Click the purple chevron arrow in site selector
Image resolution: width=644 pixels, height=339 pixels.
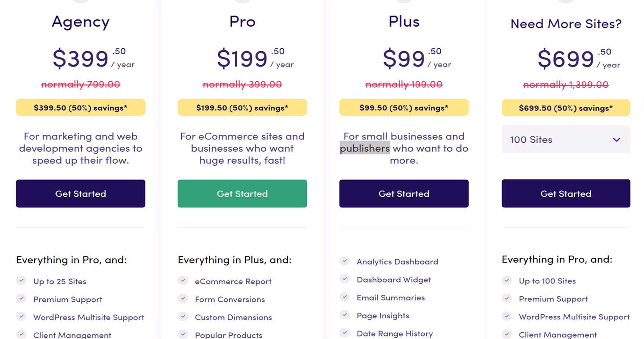pyautogui.click(x=616, y=139)
